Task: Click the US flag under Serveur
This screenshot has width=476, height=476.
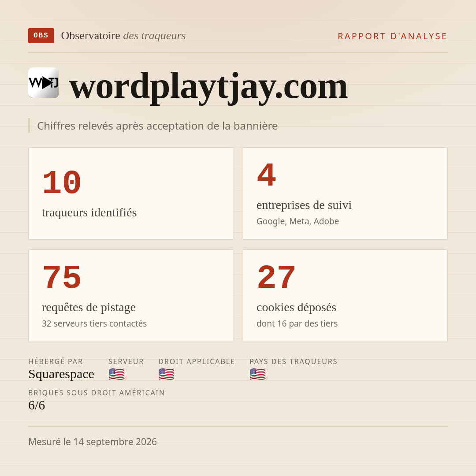Action: 116,374
